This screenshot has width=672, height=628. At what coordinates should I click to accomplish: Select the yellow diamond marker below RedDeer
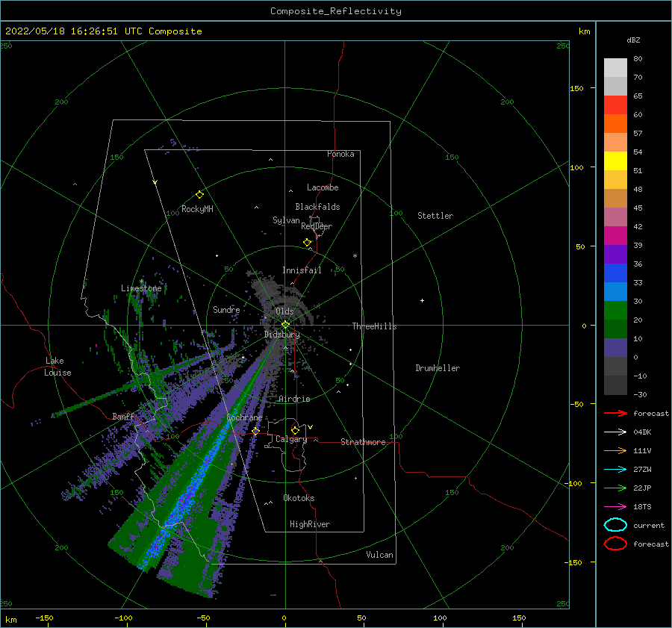click(307, 243)
